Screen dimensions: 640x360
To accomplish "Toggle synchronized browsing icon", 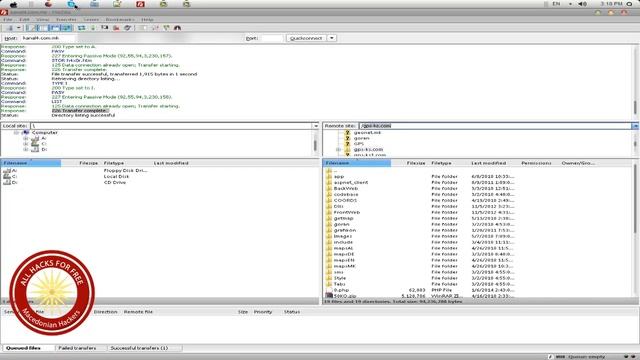I will click(166, 28).
